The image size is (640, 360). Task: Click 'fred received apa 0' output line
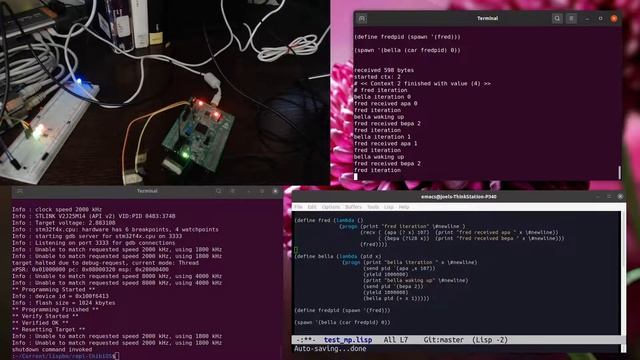pyautogui.click(x=385, y=103)
